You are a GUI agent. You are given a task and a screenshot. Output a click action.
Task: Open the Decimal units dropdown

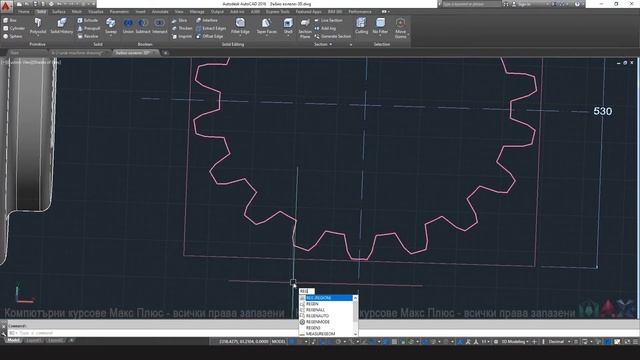559,341
